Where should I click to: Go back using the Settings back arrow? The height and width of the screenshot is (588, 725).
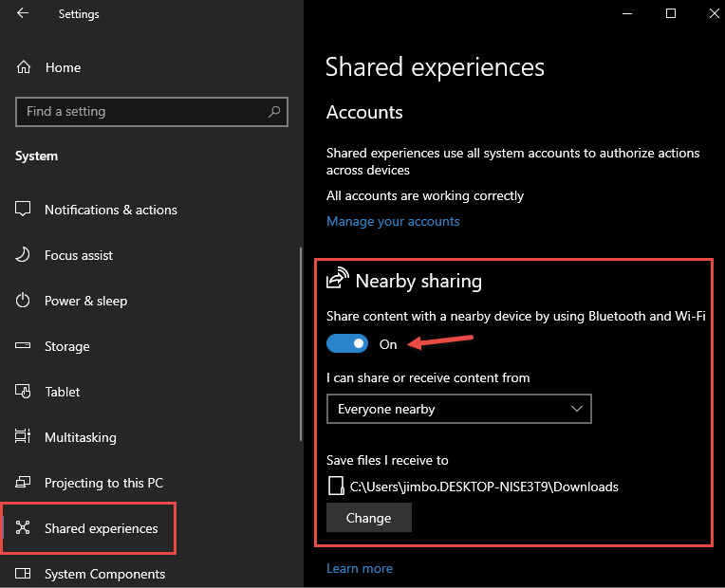[23, 13]
